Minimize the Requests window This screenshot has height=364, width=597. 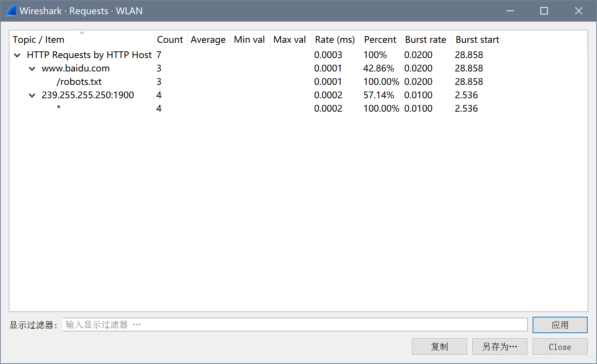510,11
